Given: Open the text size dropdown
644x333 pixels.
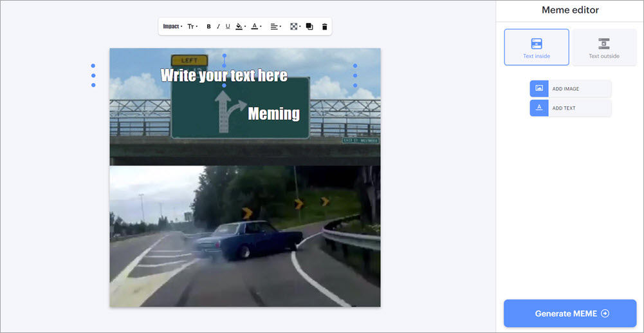Looking at the screenshot, I should pyautogui.click(x=192, y=26).
